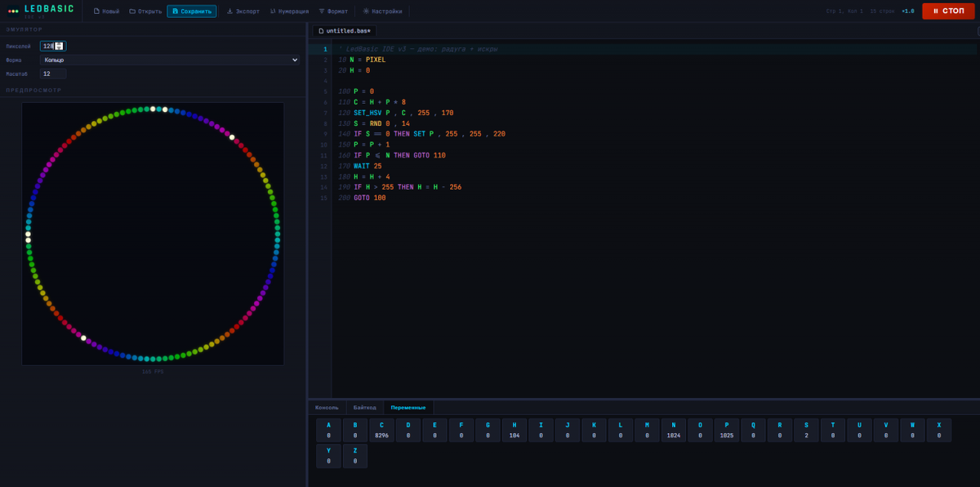Stop the running program with СТОП
Viewport: 980px width, 487px height.
(947, 11)
